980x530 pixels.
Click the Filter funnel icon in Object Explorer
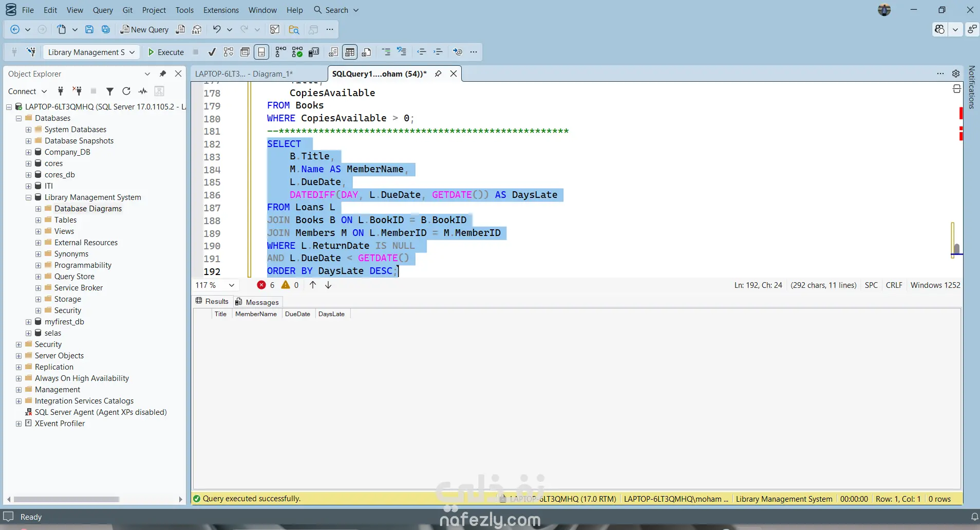[x=109, y=91]
